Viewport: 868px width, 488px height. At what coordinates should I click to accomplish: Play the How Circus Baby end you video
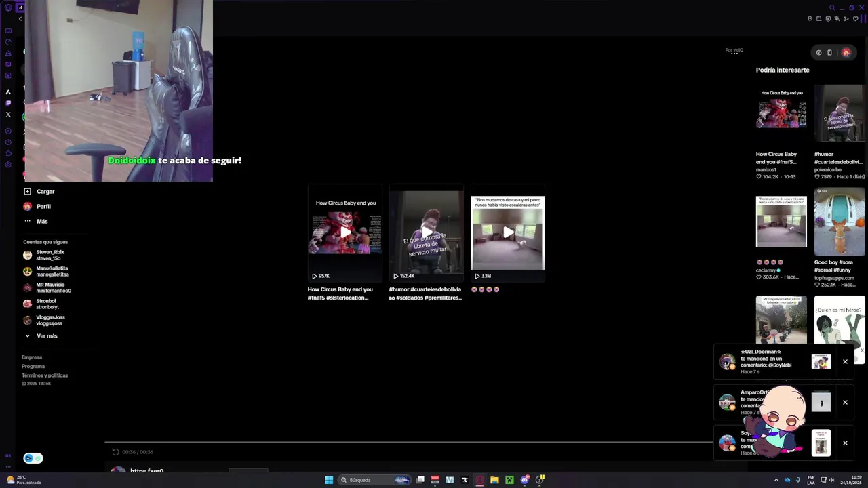tap(345, 232)
